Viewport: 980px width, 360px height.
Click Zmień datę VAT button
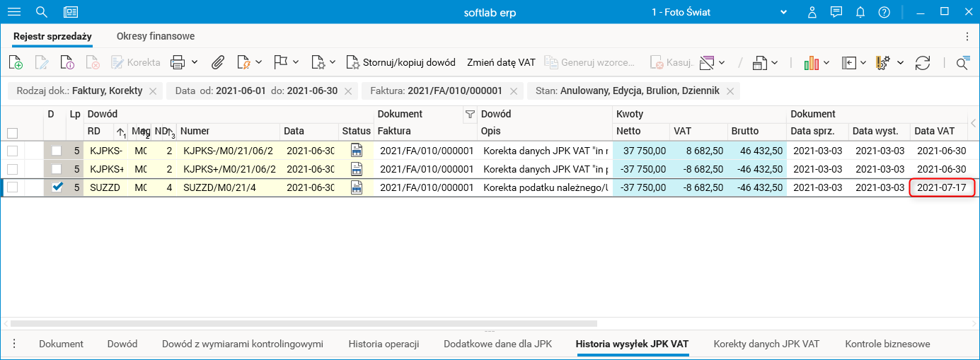pos(501,62)
